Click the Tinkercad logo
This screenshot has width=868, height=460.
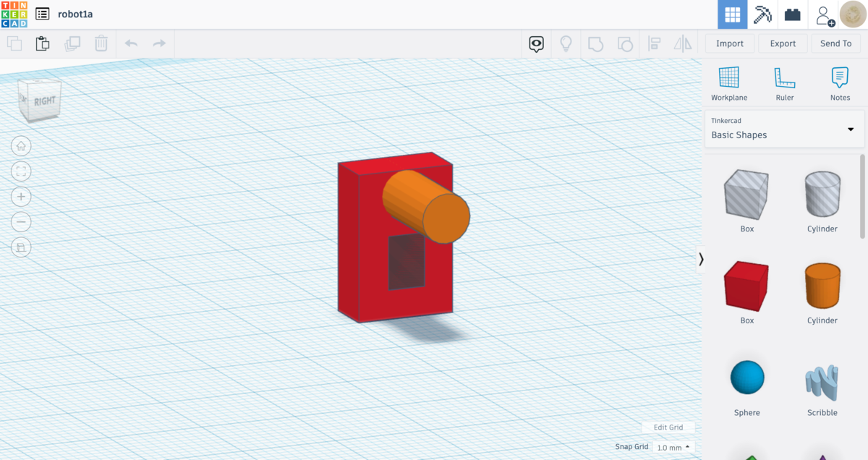click(14, 14)
